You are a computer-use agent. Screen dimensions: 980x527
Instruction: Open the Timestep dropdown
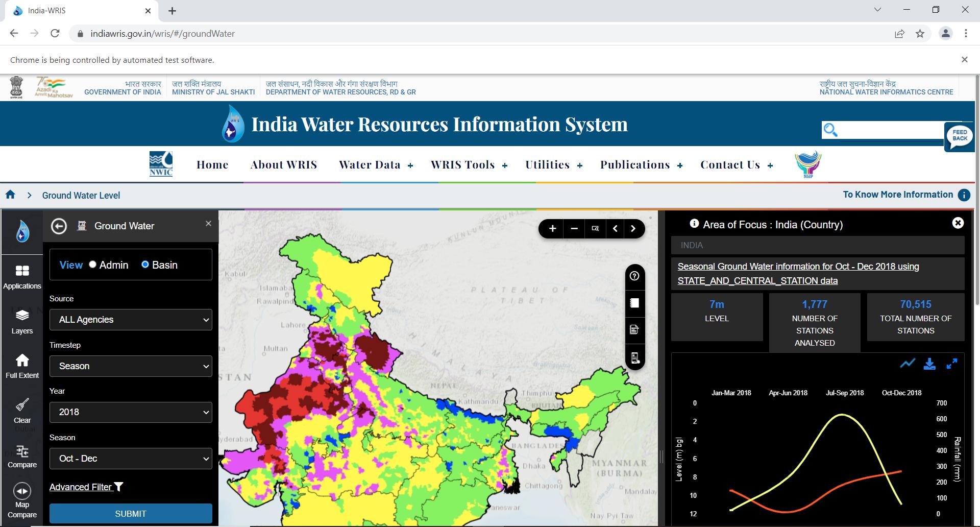(x=131, y=366)
